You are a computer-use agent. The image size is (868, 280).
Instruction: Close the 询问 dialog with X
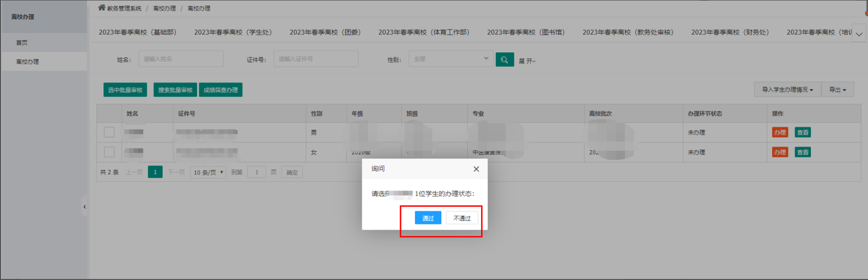click(476, 169)
